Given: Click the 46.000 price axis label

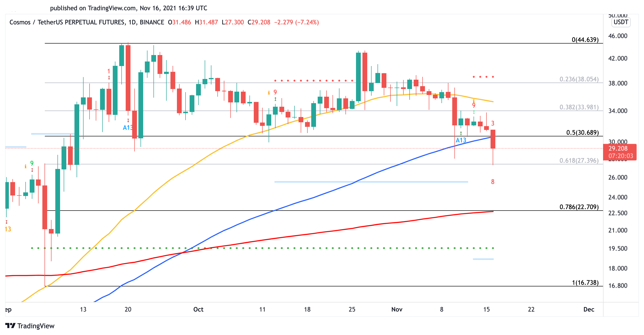Looking at the screenshot, I should [618, 36].
